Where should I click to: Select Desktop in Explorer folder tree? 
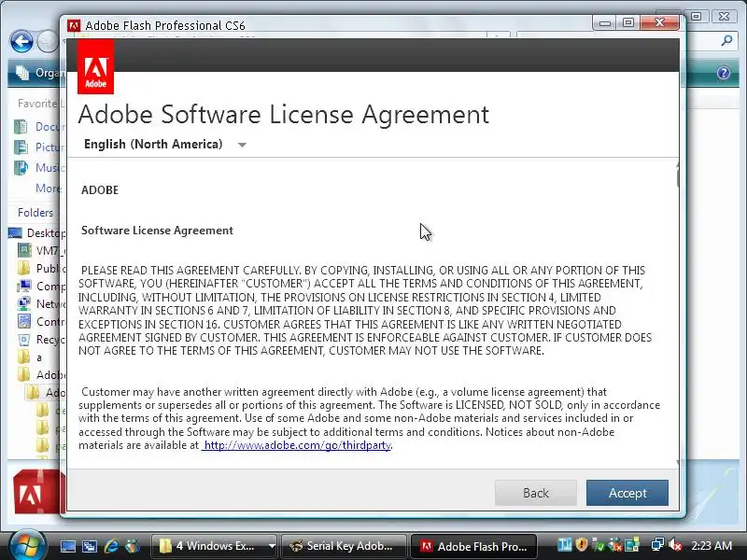click(37, 232)
